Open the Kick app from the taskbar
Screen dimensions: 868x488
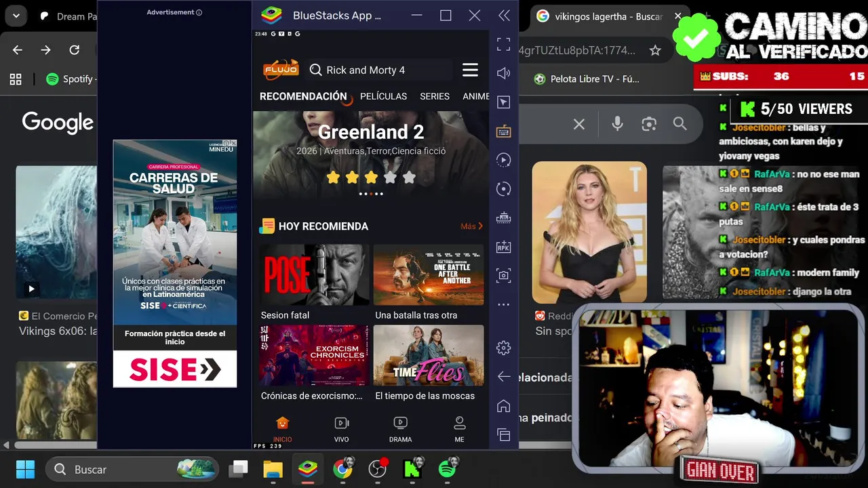tap(412, 469)
